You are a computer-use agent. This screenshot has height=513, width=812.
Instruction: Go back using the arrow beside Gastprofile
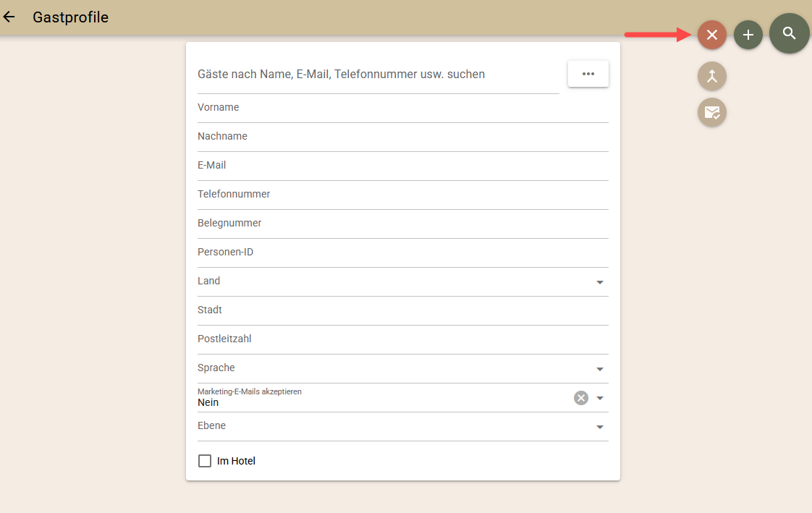9,17
